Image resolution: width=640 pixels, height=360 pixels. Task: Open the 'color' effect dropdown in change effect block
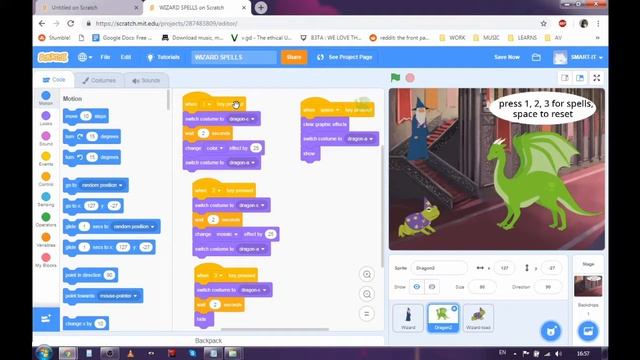coord(215,148)
